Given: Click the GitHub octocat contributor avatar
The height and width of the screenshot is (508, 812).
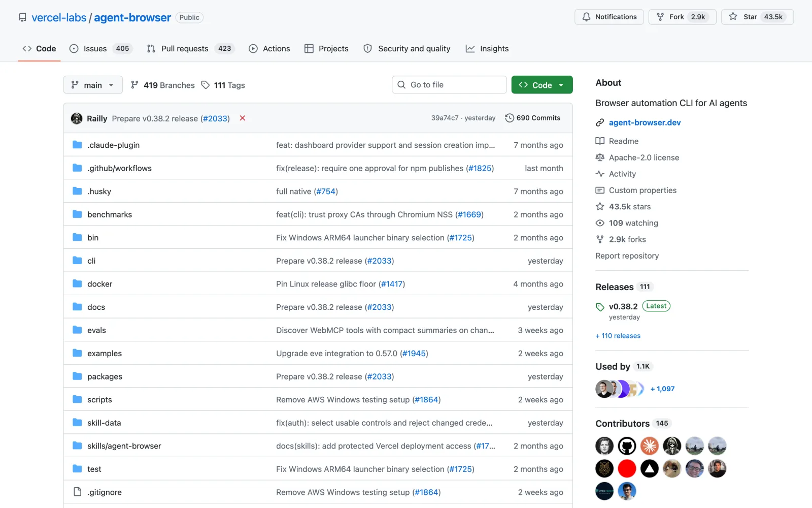Looking at the screenshot, I should point(627,446).
